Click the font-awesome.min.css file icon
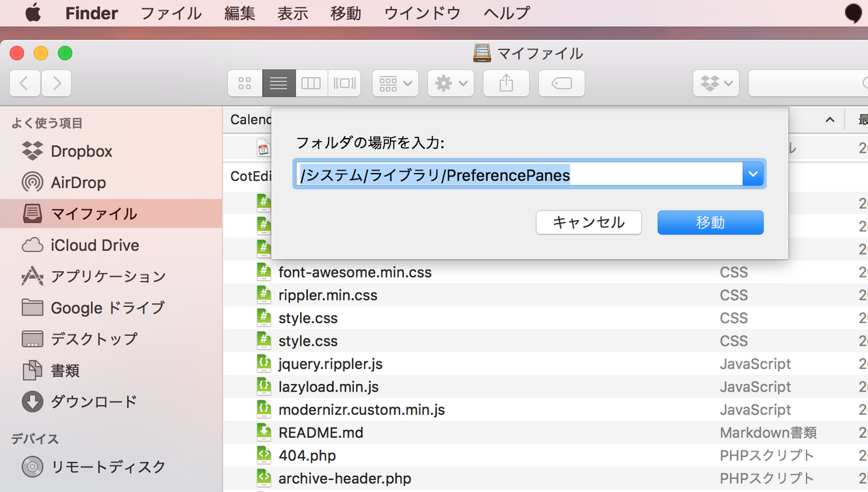 (264, 272)
